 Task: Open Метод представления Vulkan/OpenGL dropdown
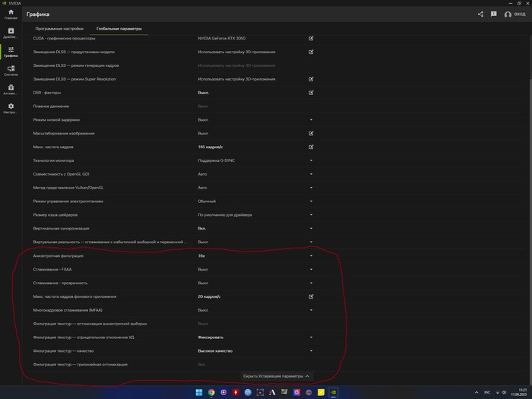pyautogui.click(x=311, y=188)
